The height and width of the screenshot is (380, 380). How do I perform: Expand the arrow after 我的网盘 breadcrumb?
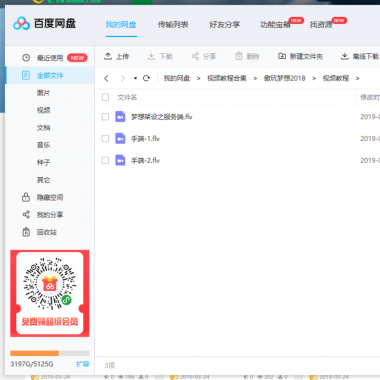pos(199,78)
